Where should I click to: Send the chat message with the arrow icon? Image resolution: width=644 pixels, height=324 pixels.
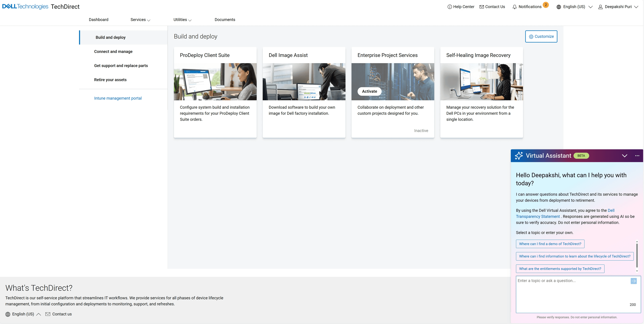click(634, 281)
